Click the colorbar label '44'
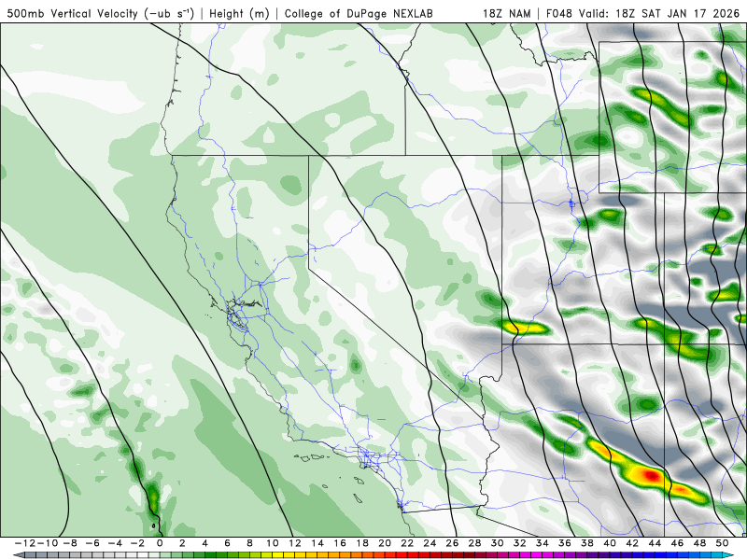Image resolution: width=747 pixels, height=560 pixels. coord(655,543)
